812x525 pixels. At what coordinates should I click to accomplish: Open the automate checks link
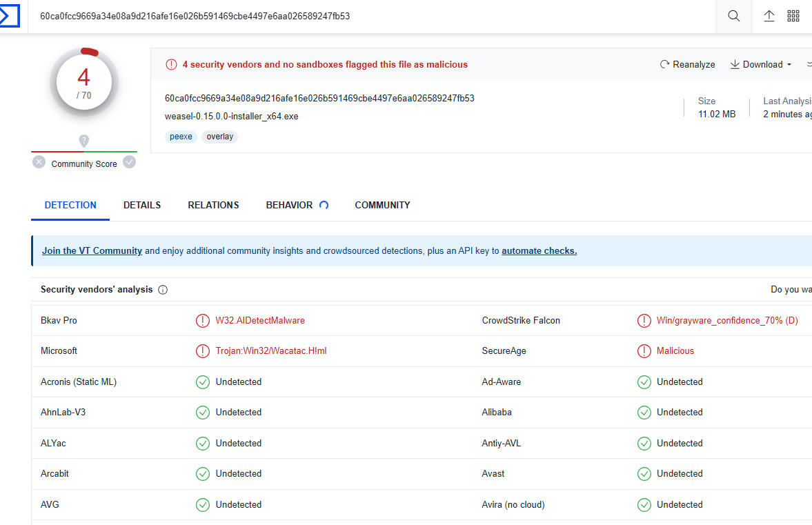pyautogui.click(x=539, y=250)
